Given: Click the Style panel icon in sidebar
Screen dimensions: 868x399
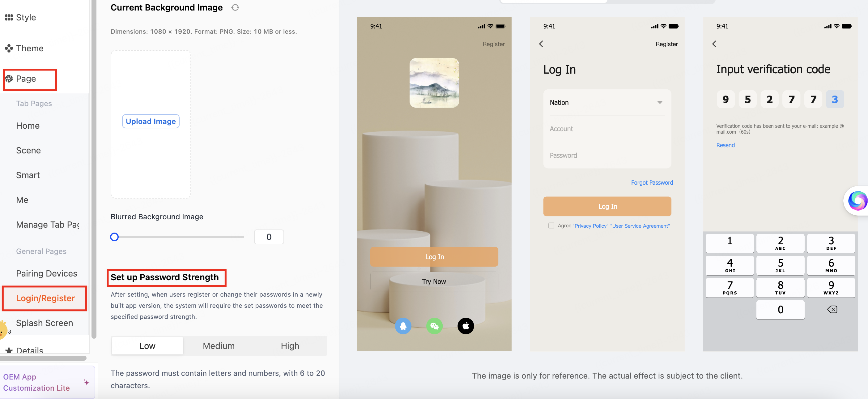Looking at the screenshot, I should point(9,17).
